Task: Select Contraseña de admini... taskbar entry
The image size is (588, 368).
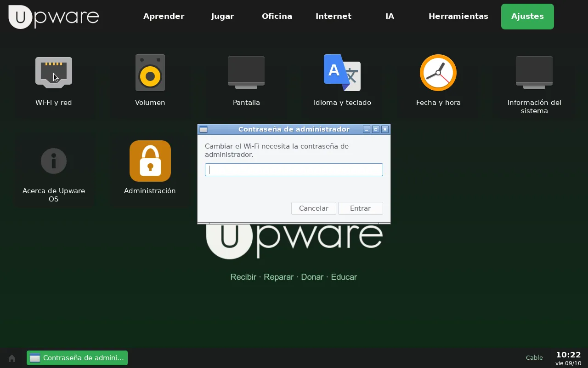Action: [77, 358]
